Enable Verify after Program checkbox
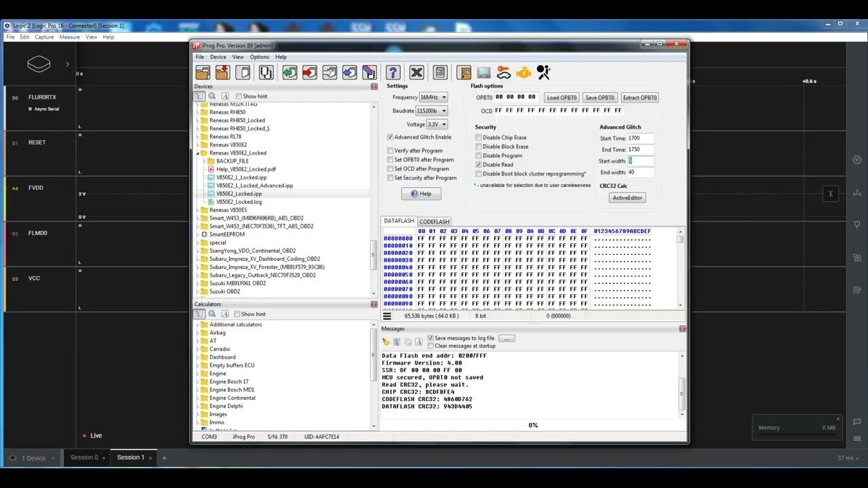This screenshot has width=868, height=488. coord(390,150)
